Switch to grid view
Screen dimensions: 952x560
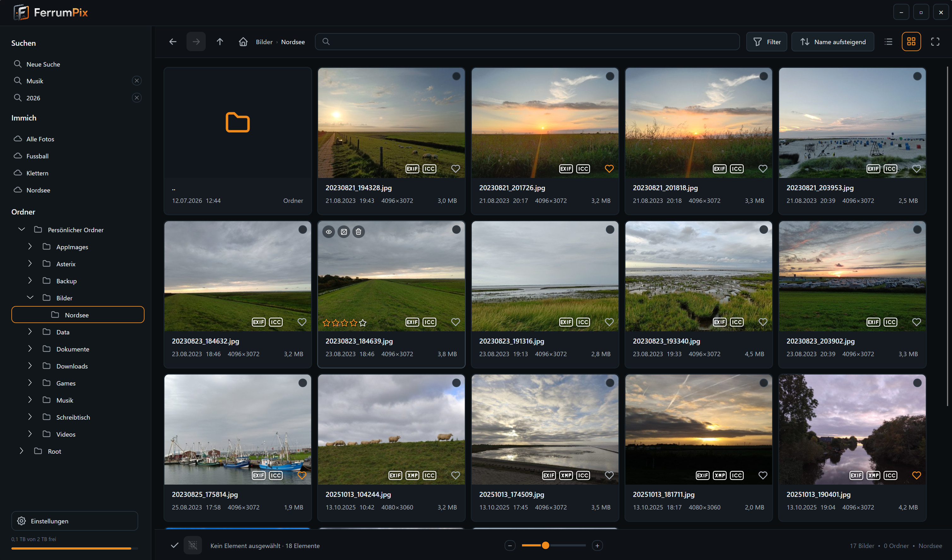click(911, 42)
